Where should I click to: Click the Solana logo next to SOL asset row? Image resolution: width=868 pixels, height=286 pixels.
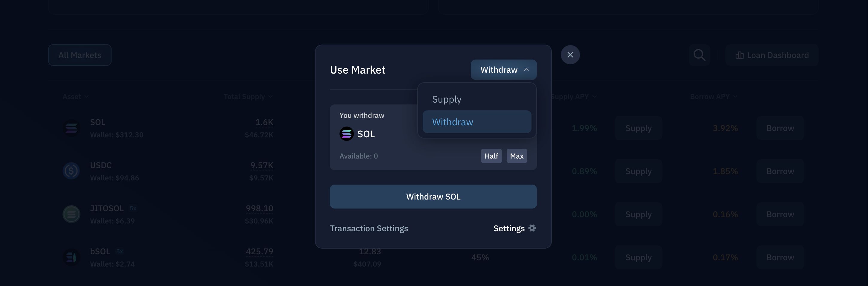click(71, 128)
